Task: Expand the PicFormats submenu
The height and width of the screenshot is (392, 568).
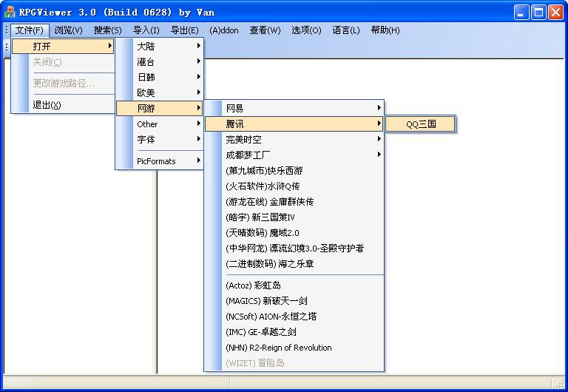Action: [x=160, y=161]
